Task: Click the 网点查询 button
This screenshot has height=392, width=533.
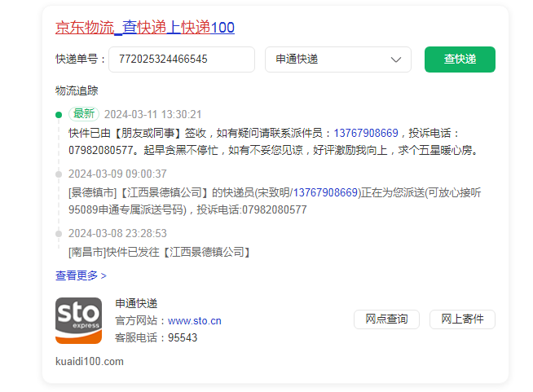Action: tap(386, 319)
